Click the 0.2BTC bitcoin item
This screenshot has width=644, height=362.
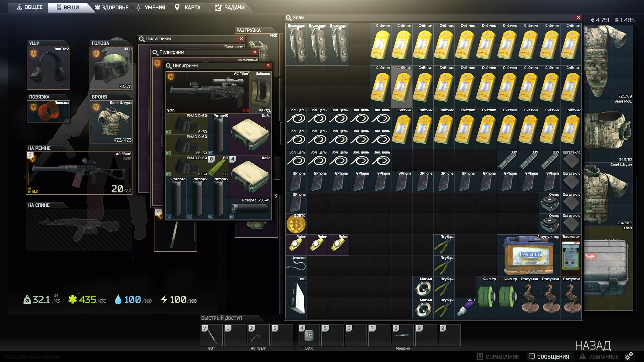pos(296,224)
